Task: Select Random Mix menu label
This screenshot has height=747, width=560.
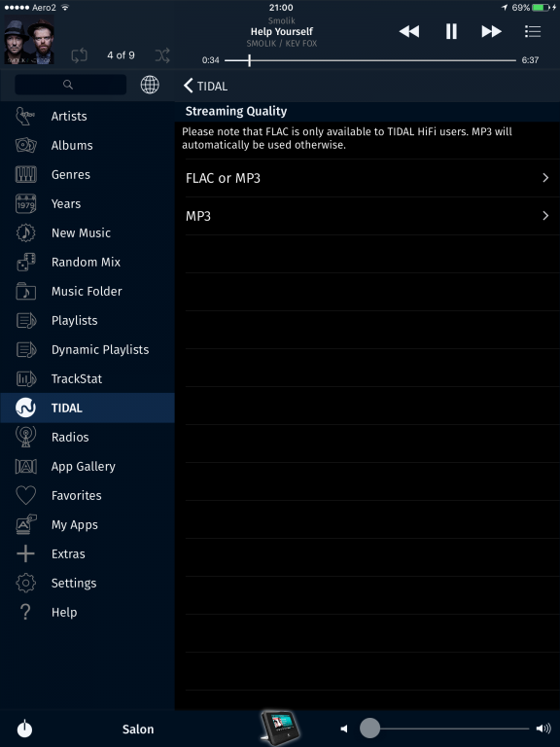Action: pos(86,262)
